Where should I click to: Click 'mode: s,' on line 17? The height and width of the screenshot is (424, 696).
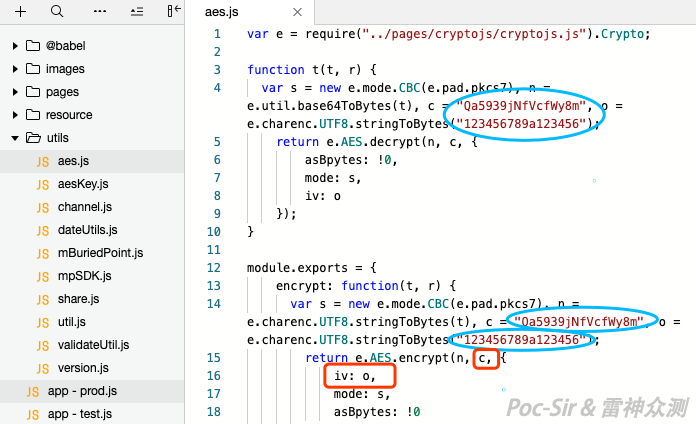362,394
